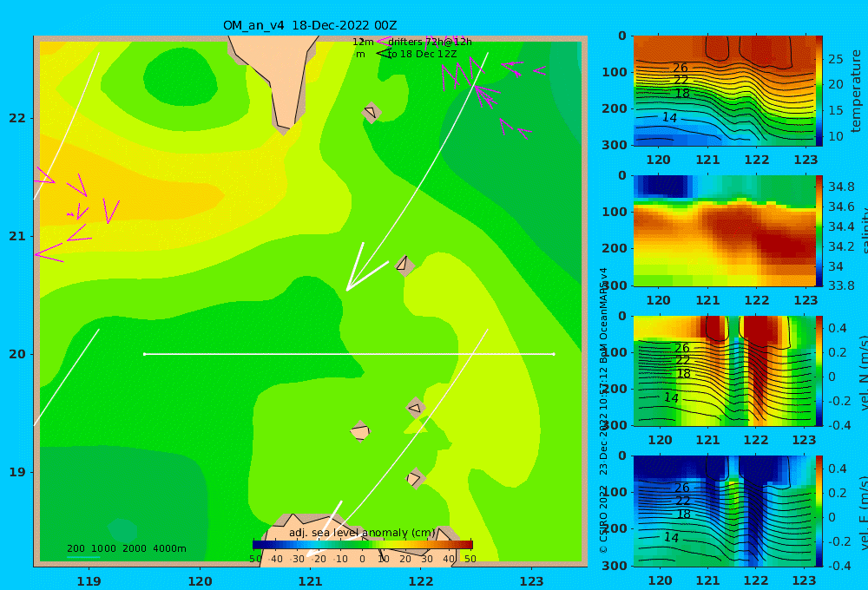Click the title "OM_an_v4 18-Dec-2022 00Z"
868x590 pixels.
point(310,25)
